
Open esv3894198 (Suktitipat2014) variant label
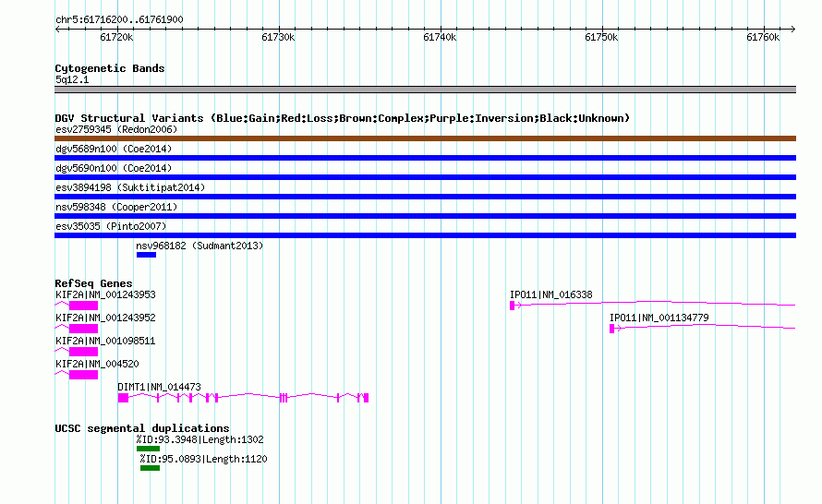coord(130,187)
